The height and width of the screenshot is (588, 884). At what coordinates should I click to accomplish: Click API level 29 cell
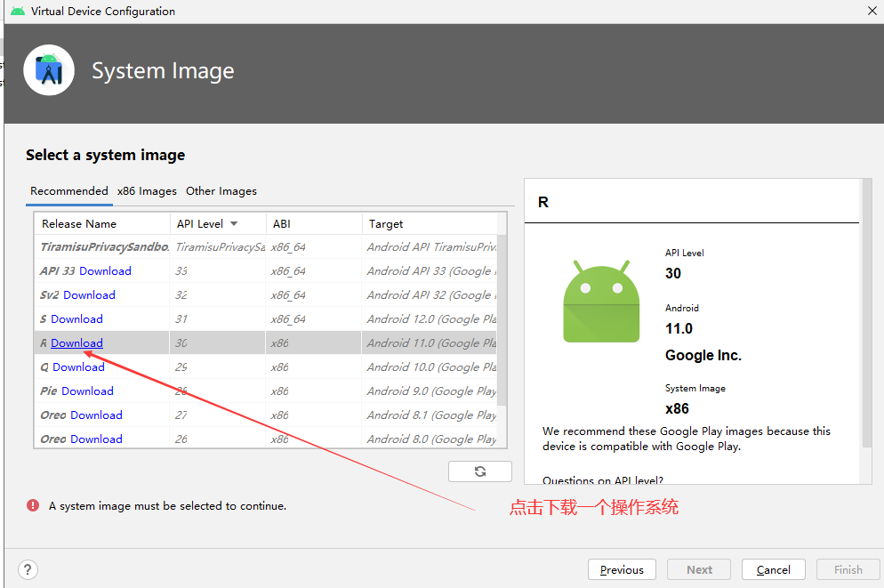click(x=218, y=367)
